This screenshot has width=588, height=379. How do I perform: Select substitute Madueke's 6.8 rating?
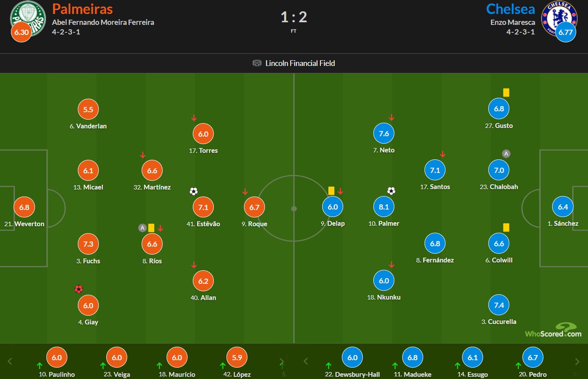pyautogui.click(x=412, y=357)
